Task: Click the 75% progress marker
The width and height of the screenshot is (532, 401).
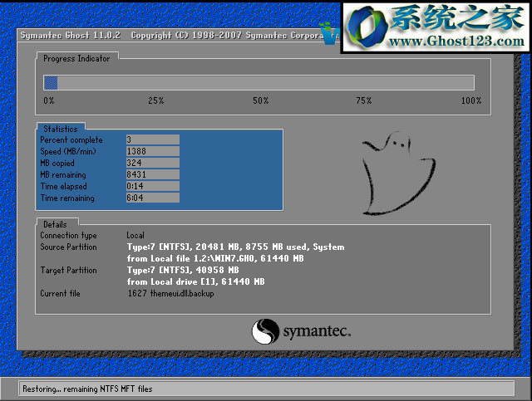Action: click(x=364, y=100)
